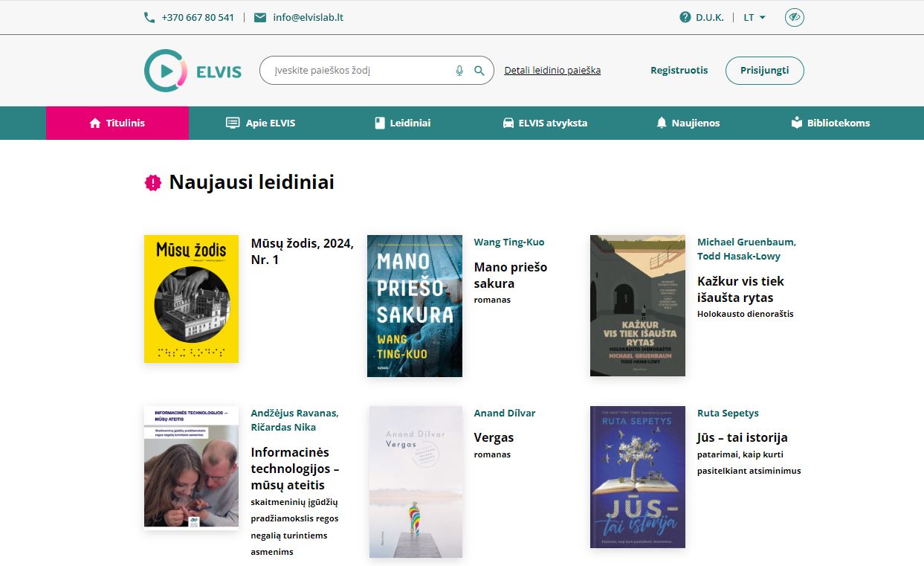The width and height of the screenshot is (924, 566).
Task: Open the Titulinis home tab
Action: pyautogui.click(x=117, y=123)
